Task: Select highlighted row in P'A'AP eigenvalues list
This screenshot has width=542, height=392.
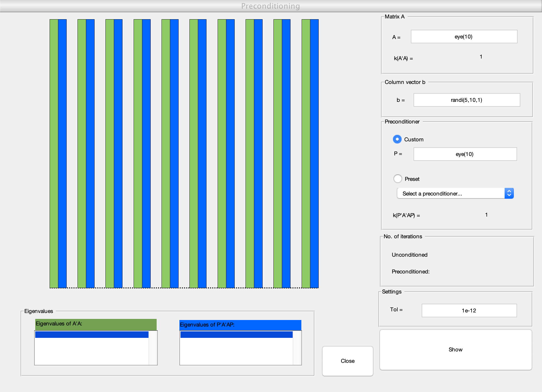Action: click(x=236, y=335)
